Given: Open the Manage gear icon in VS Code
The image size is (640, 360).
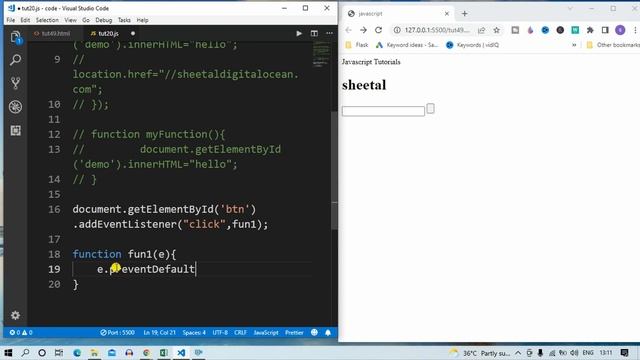Looking at the screenshot, I should 16,315.
